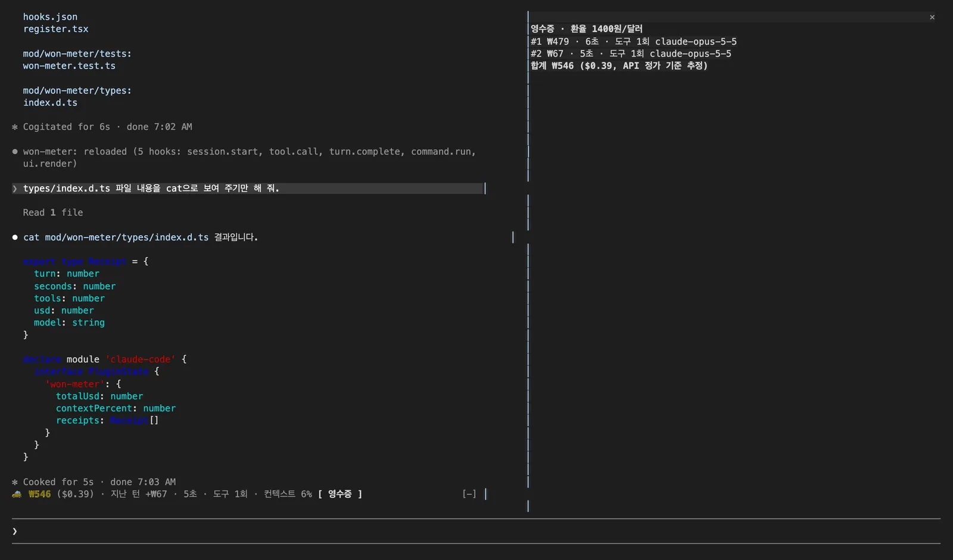
Task: Focus the empty command prompt input
Action: click(476, 531)
